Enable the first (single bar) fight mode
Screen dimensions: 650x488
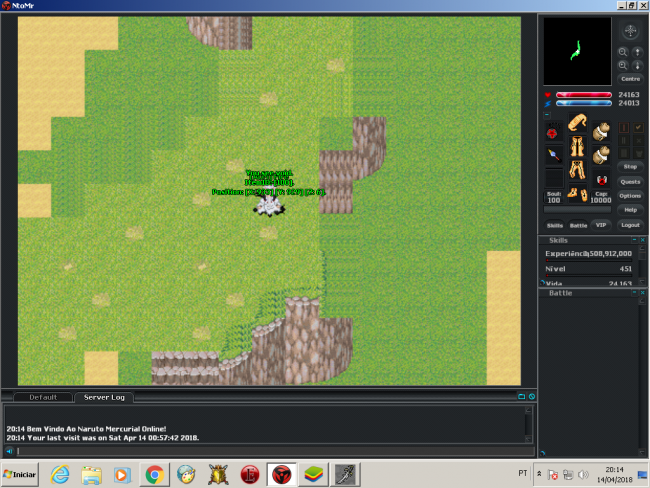(x=623, y=127)
